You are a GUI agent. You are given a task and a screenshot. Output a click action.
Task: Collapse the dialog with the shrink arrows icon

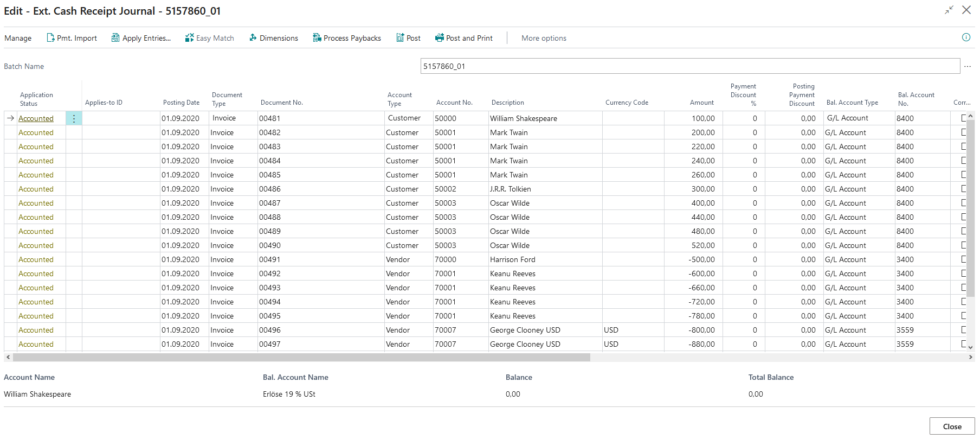[949, 10]
